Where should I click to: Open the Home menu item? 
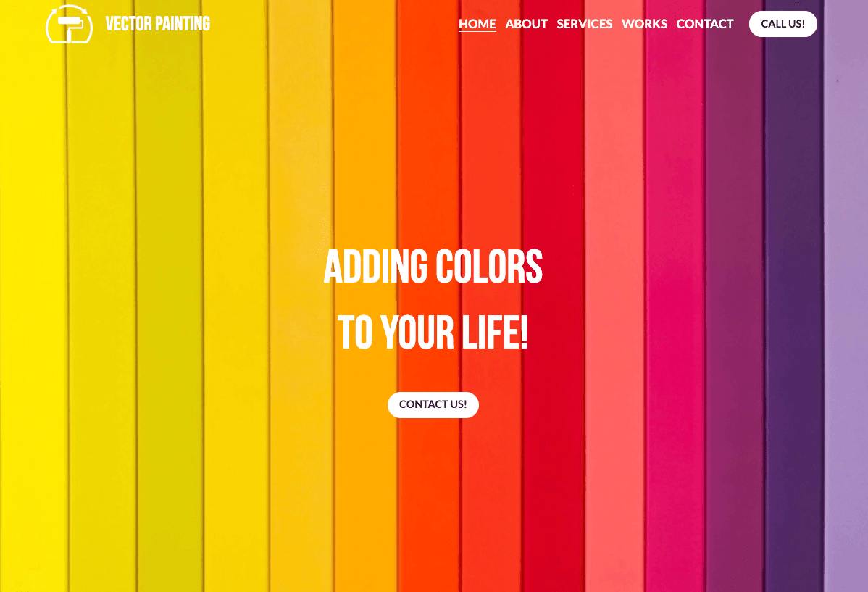click(x=477, y=24)
